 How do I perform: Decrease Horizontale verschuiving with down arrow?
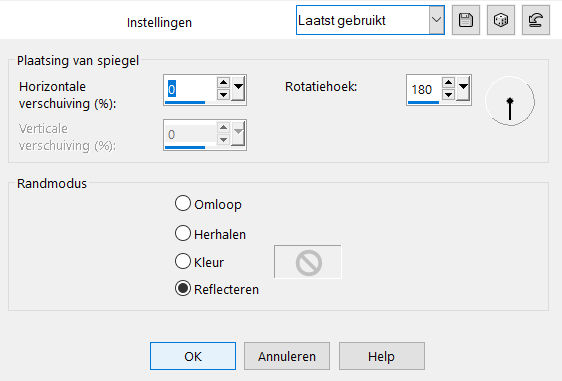pos(223,95)
